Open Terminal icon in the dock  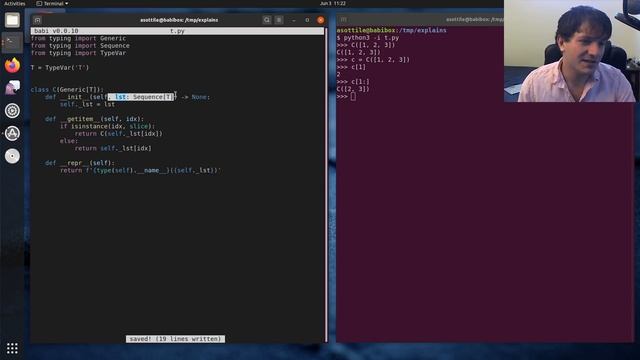pos(12,42)
